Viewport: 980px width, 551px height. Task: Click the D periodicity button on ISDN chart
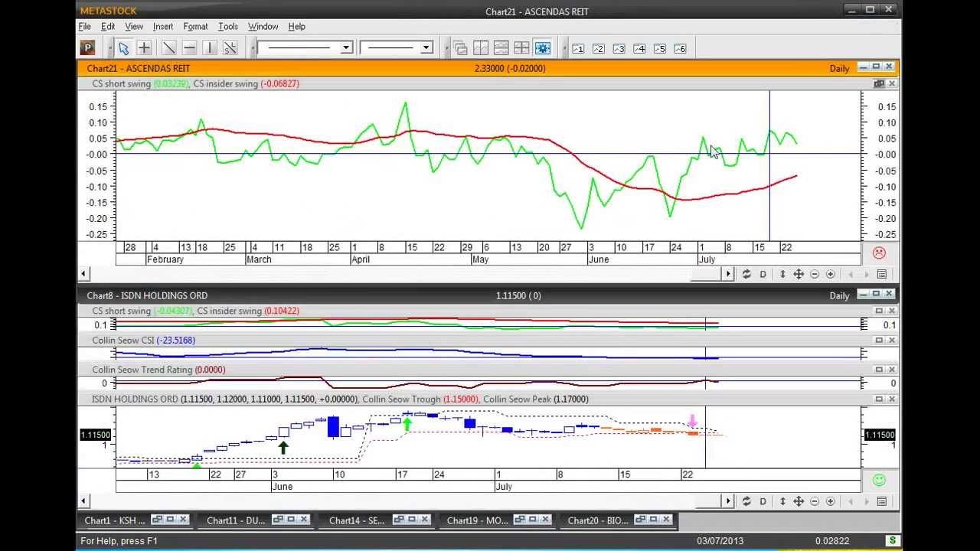click(763, 501)
